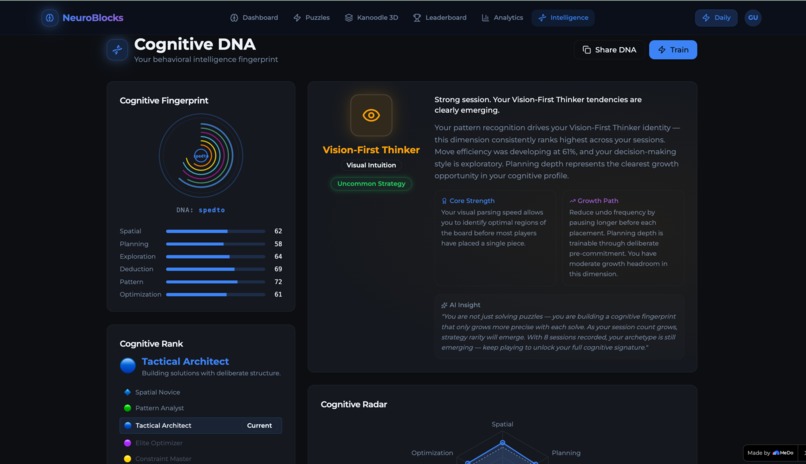Select the Spatial Novice rank row
Screen dimensions: 806x464
(201, 392)
